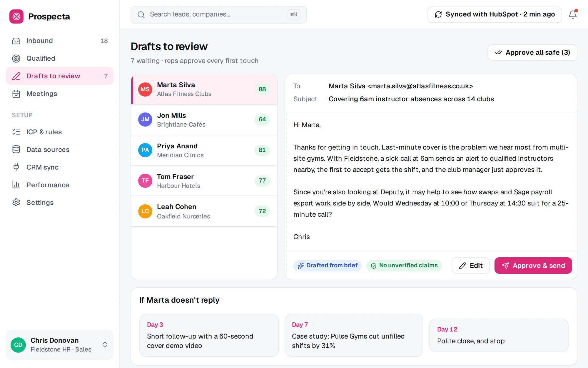The width and height of the screenshot is (588, 368).
Task: Click the email subject line text
Action: pos(411,99)
